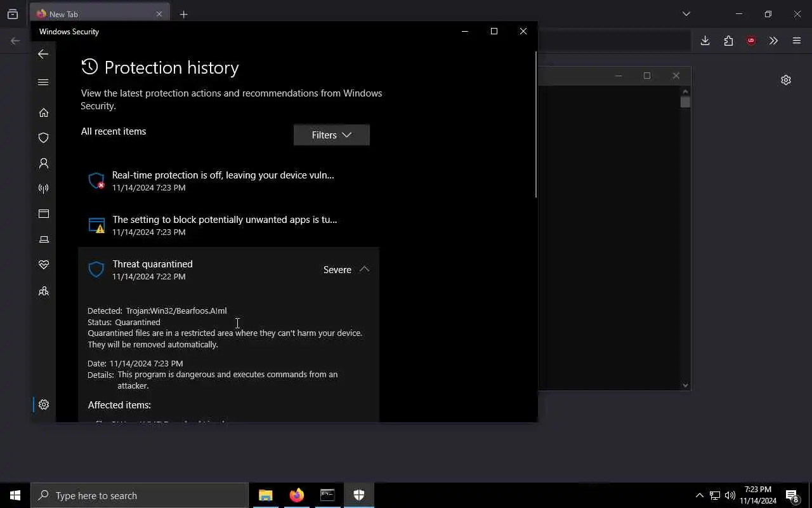Click the Severe severity label
Image resolution: width=812 pixels, height=508 pixels.
point(337,270)
